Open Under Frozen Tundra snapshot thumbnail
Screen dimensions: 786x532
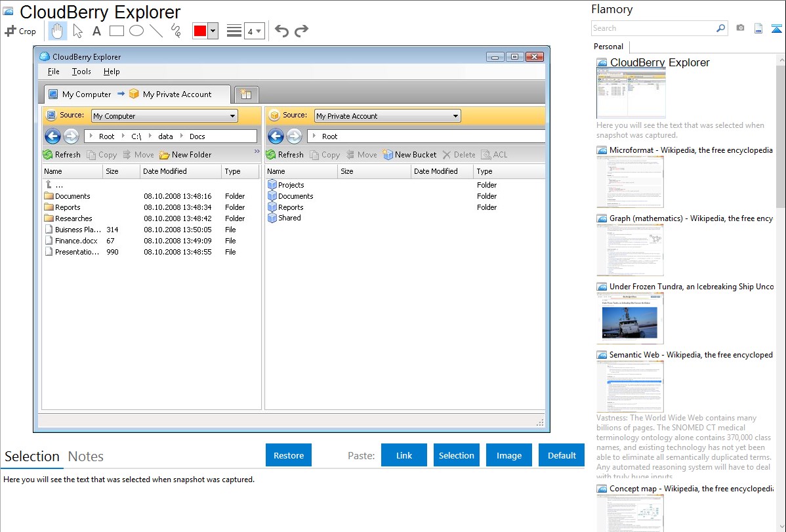630,318
